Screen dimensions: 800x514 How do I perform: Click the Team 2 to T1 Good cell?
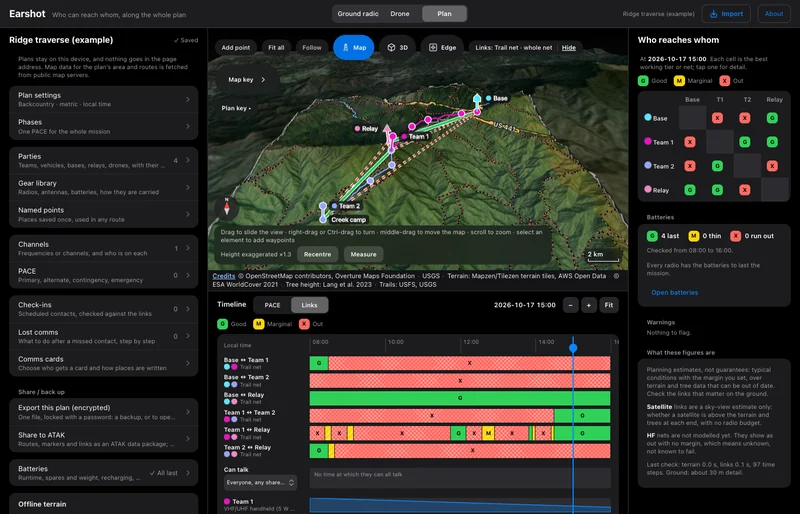tap(717, 166)
